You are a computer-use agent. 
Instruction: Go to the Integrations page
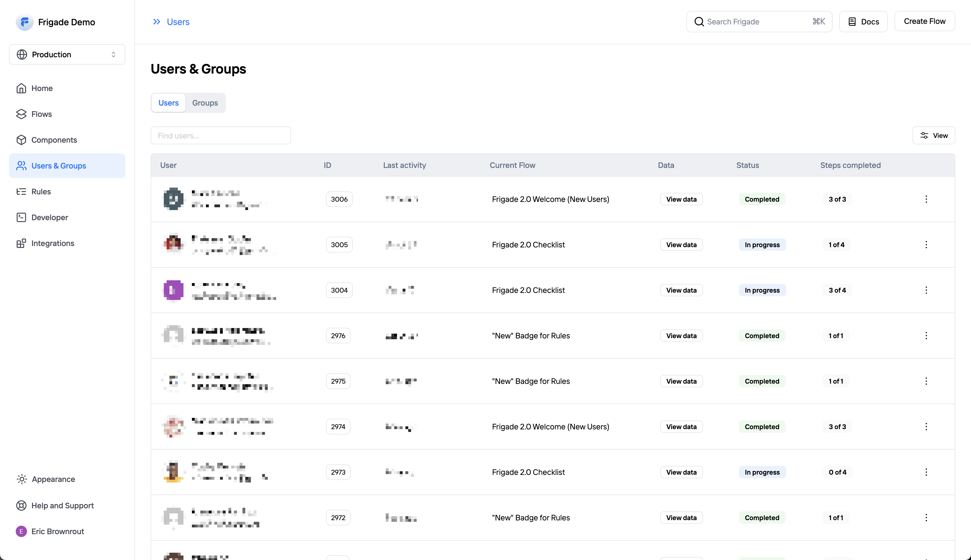[x=52, y=243]
